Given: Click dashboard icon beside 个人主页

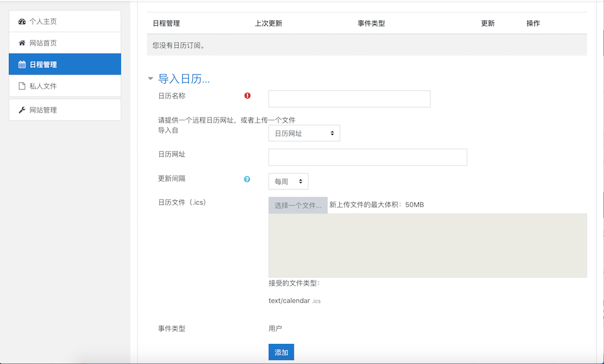Looking at the screenshot, I should 22,22.
